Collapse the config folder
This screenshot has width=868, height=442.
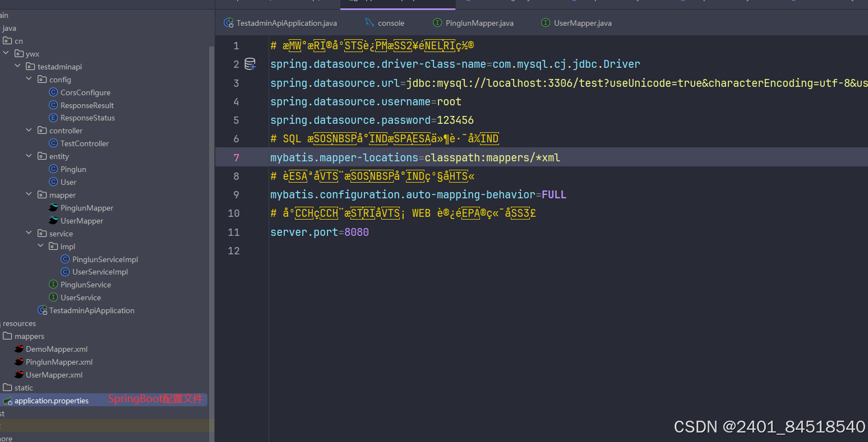pyautogui.click(x=29, y=79)
